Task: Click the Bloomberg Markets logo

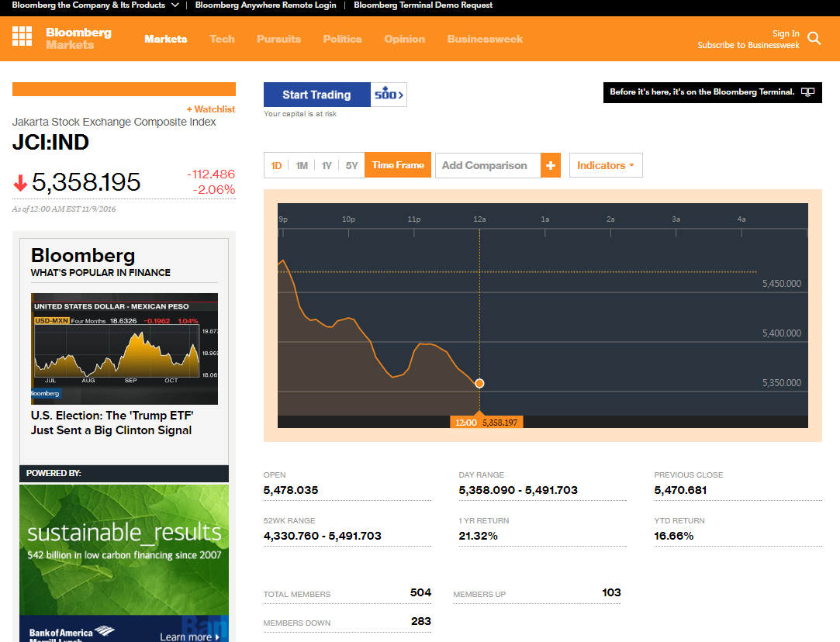Action: [x=78, y=39]
